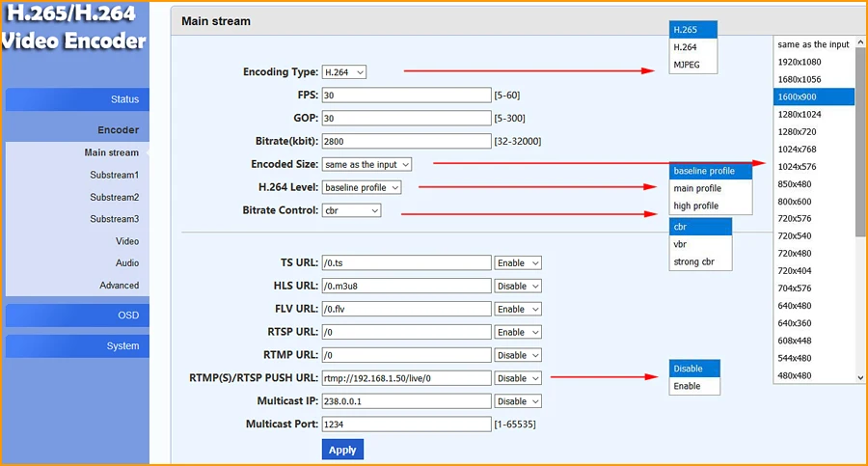
Task: Click the Bitrate(kbit) input field
Action: (x=406, y=141)
